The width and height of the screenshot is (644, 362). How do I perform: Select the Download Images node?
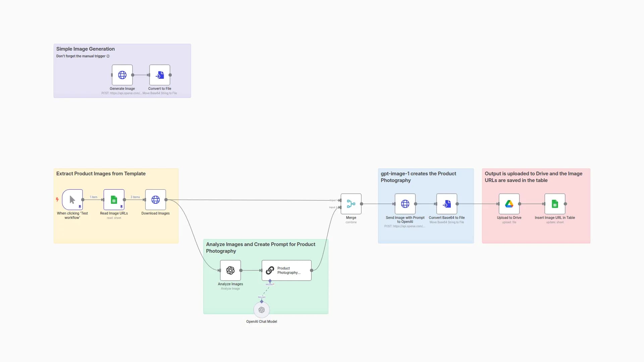pos(156,200)
